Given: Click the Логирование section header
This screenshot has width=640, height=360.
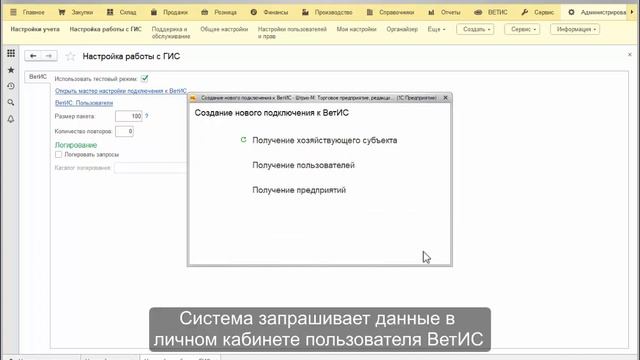Looking at the screenshot, I should pyautogui.click(x=76, y=145).
